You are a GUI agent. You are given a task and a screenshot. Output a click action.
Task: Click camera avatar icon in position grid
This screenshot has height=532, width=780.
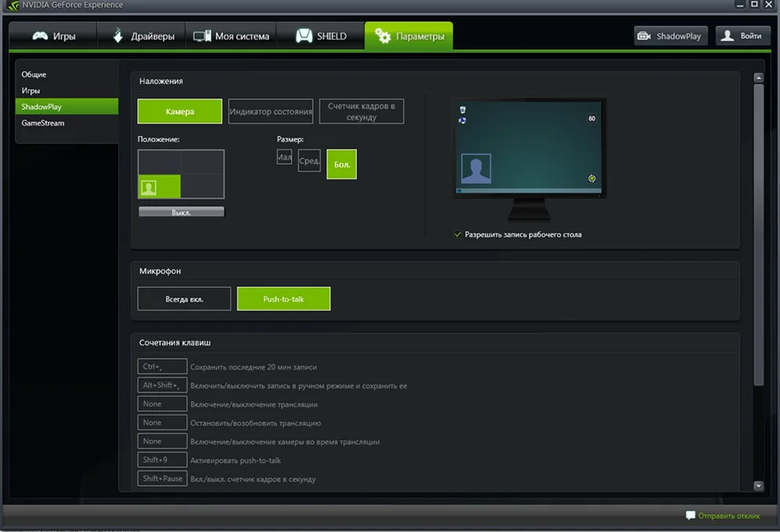coord(149,187)
